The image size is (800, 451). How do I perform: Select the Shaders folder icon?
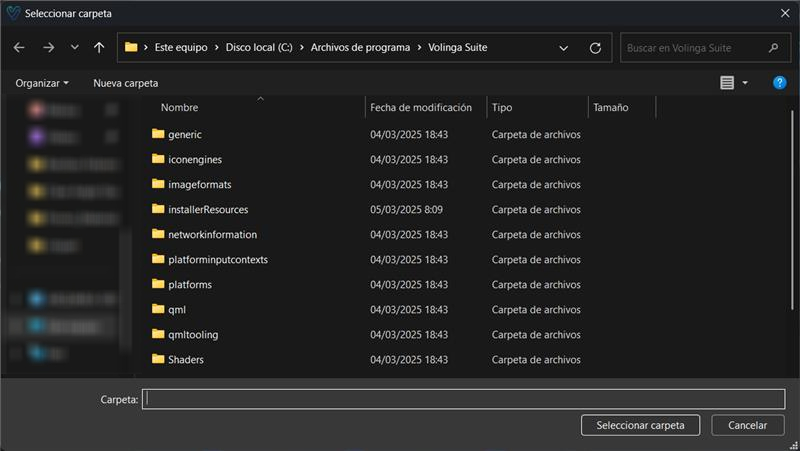click(x=158, y=359)
